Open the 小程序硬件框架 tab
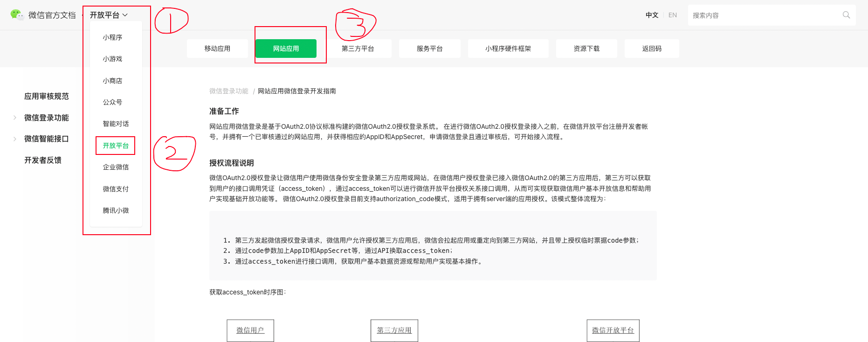This screenshot has width=868, height=342. [x=508, y=49]
